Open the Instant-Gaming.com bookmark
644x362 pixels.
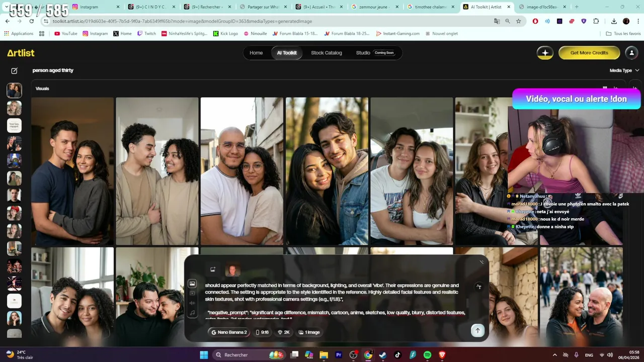(x=397, y=34)
